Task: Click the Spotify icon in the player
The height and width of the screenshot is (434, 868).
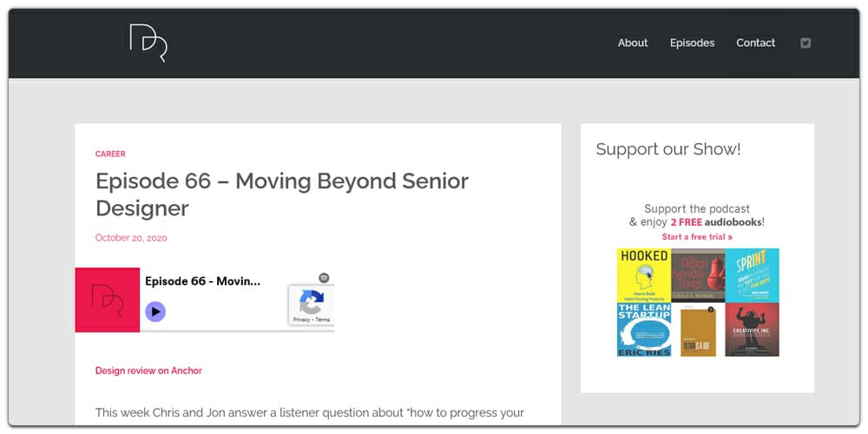Action: 324,278
